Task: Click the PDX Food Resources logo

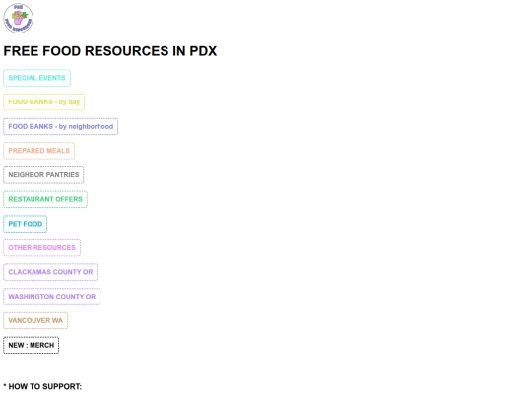Action: click(x=19, y=19)
